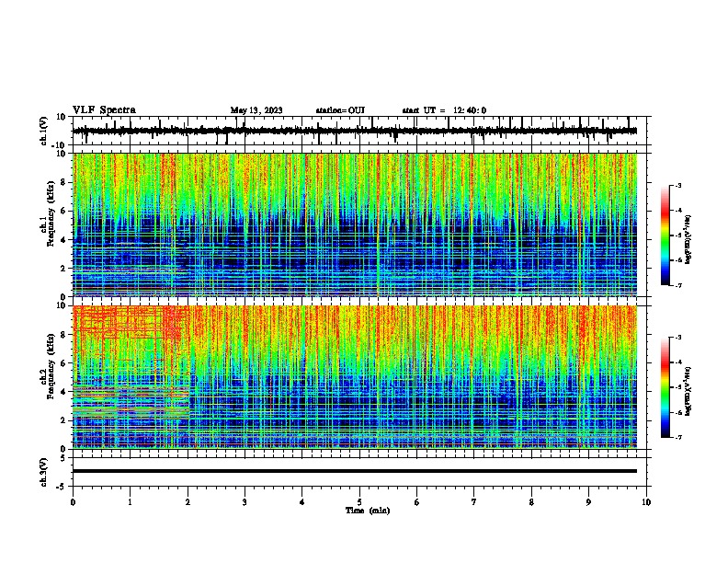Click the "-4" label on ch.2 colorbar
728x563 pixels.
pyautogui.click(x=677, y=362)
